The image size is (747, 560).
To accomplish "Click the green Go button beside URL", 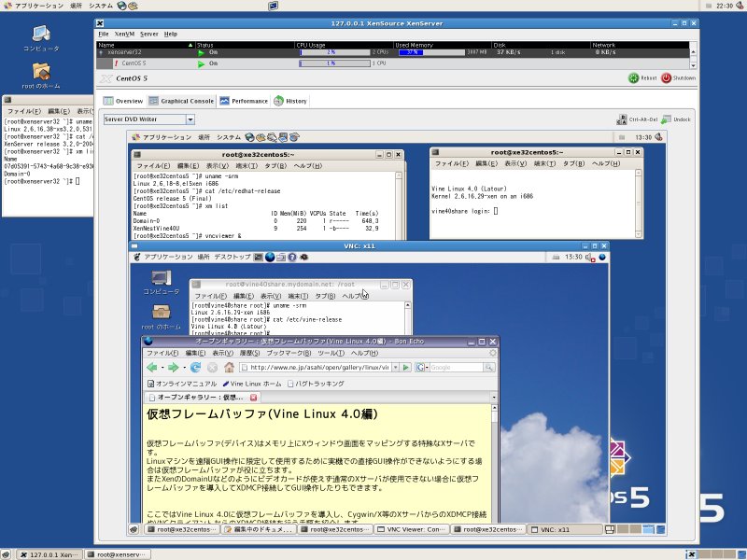I will (405, 367).
